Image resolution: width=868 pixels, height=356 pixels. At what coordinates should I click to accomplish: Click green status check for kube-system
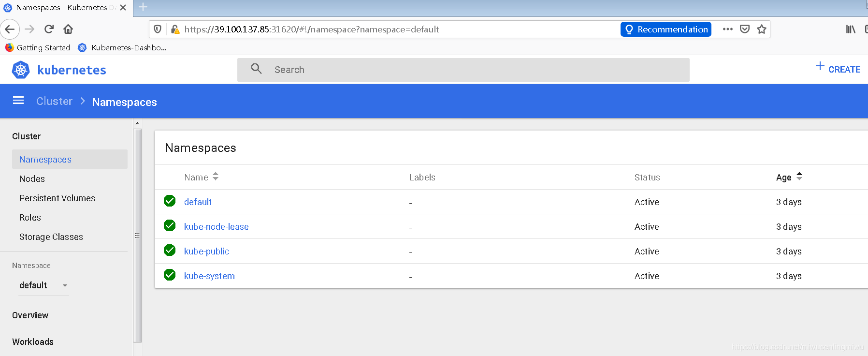click(x=170, y=275)
